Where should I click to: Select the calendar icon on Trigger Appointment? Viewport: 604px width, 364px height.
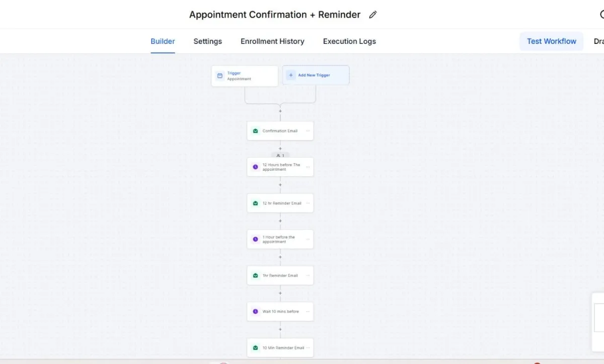coord(220,76)
